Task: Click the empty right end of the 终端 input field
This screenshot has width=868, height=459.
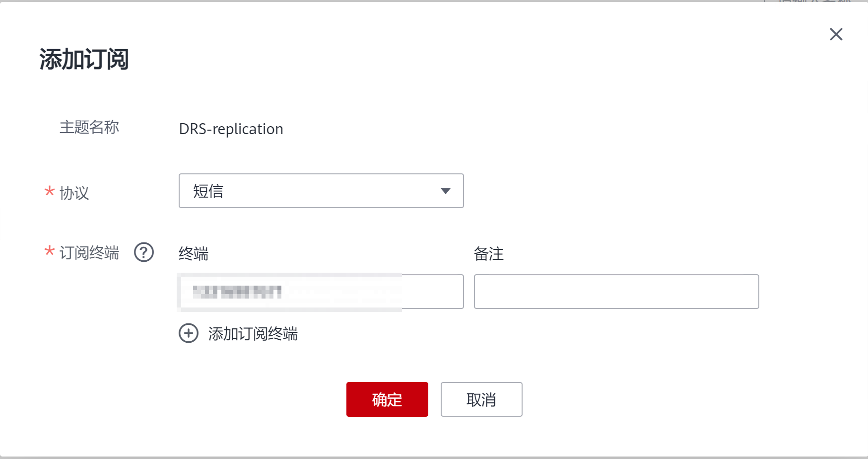Action: click(432, 292)
